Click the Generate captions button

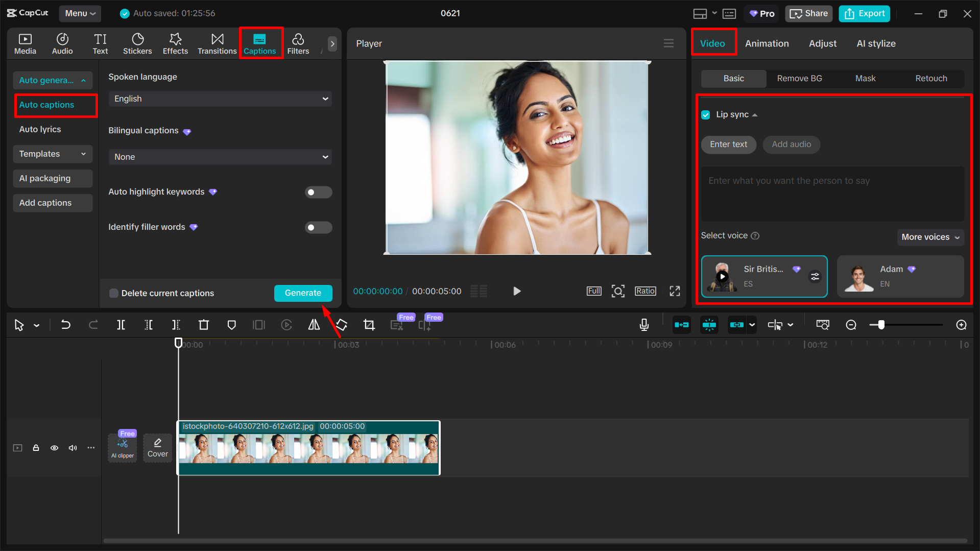click(x=303, y=293)
